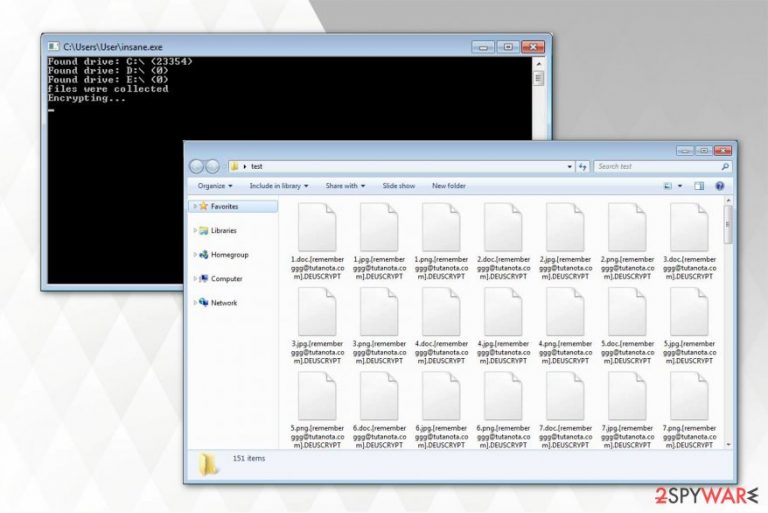Select Homegroup in the navigation pane
The image size is (768, 513).
[x=229, y=254]
